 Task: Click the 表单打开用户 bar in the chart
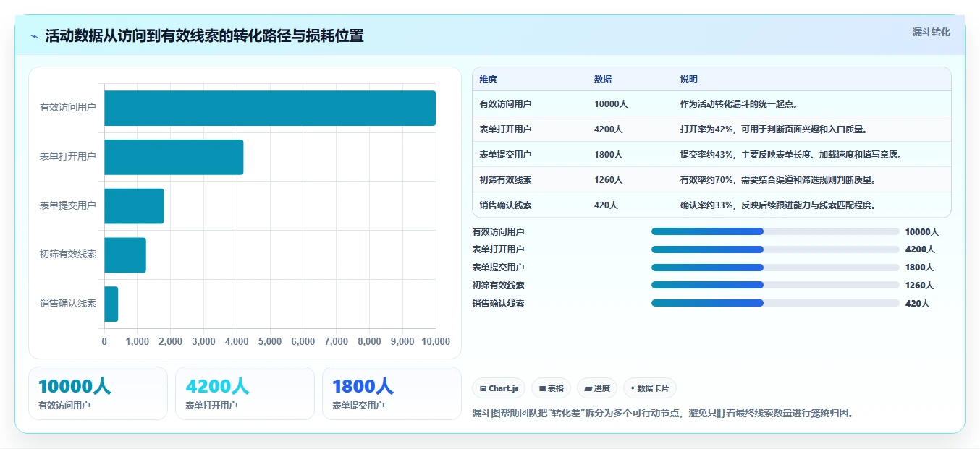coord(174,157)
